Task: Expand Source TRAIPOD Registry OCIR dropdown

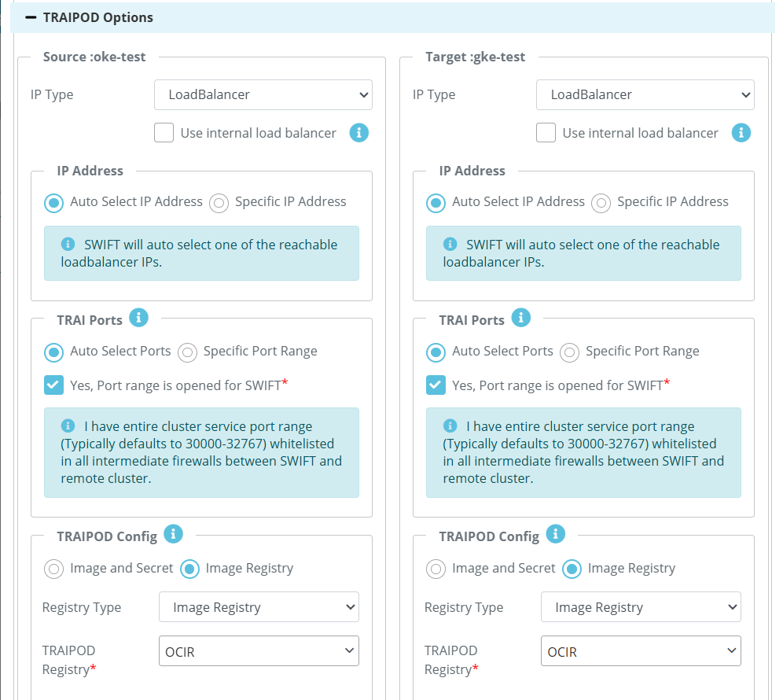Action: pyautogui.click(x=259, y=651)
